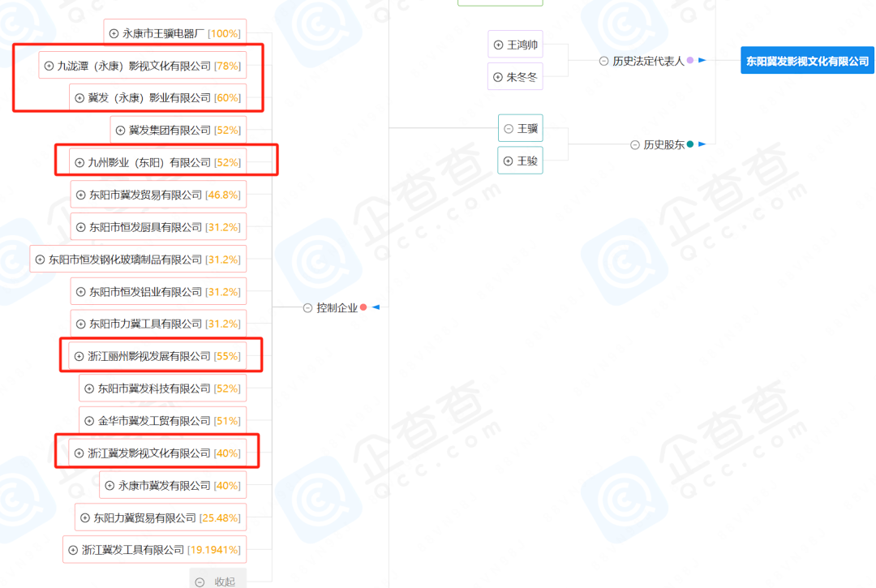Click the blue arrow after 历史法定代表人
876x588 pixels.
click(x=702, y=61)
